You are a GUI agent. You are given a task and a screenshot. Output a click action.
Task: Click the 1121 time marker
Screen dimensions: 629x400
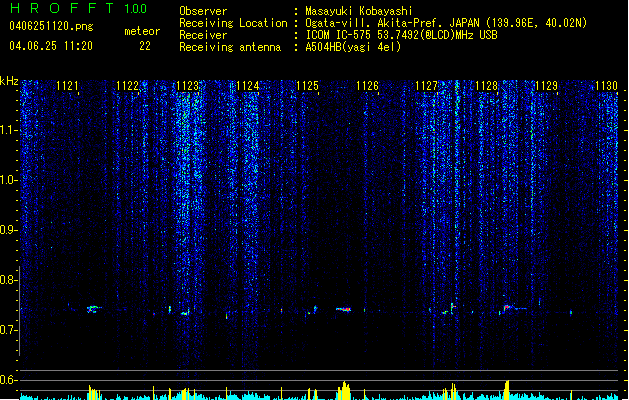(x=67, y=85)
